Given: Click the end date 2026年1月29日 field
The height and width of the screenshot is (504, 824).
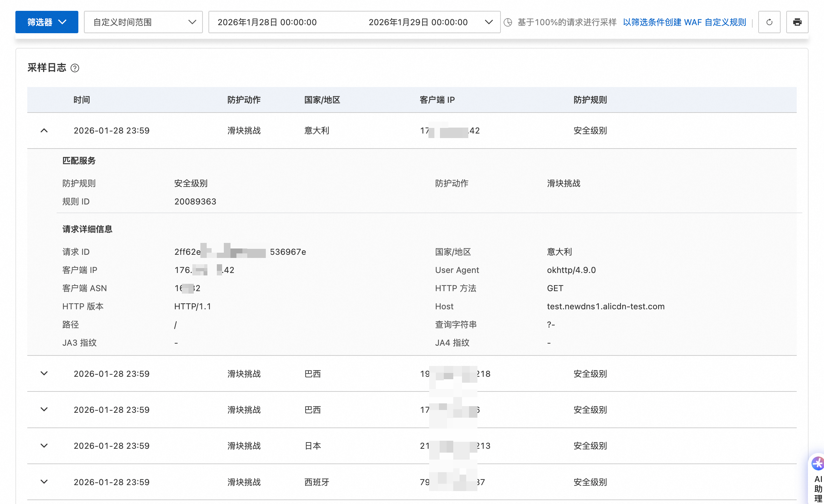Looking at the screenshot, I should [x=418, y=22].
